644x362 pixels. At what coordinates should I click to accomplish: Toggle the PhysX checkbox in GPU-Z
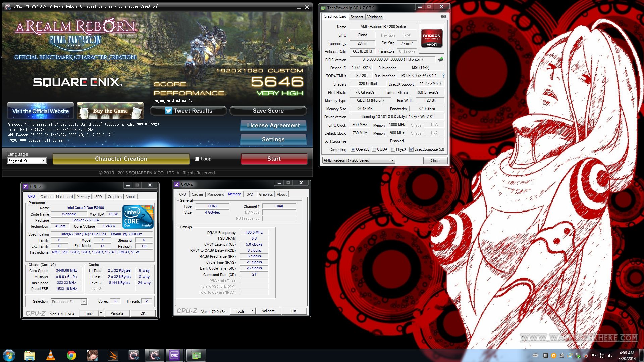click(x=393, y=149)
